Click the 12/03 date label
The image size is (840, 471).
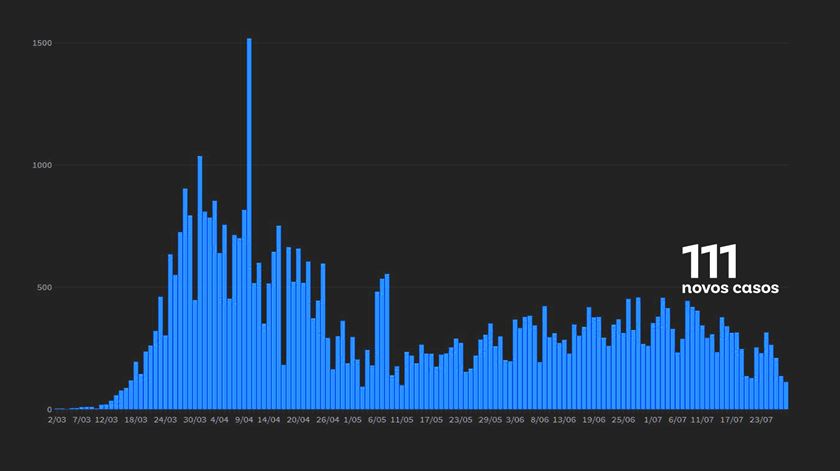click(x=106, y=420)
